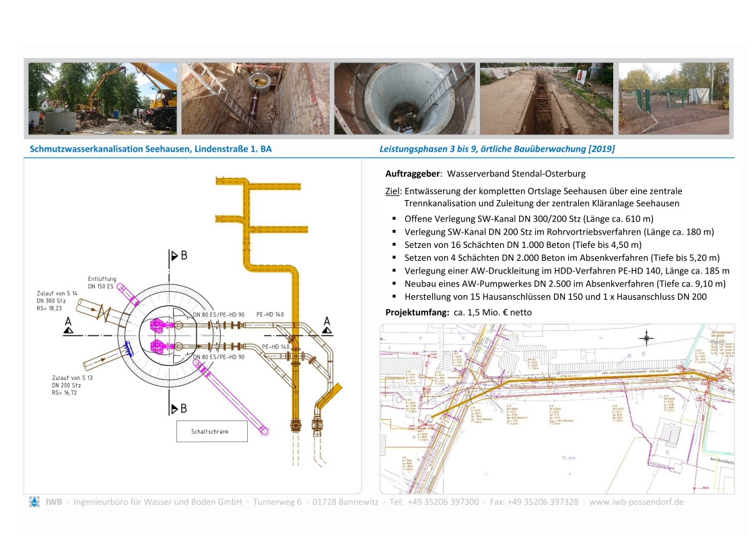This screenshot has width=756, height=535.
Task: Click the Leistungsphasen 3 bis 9 heading
Action: (497, 149)
